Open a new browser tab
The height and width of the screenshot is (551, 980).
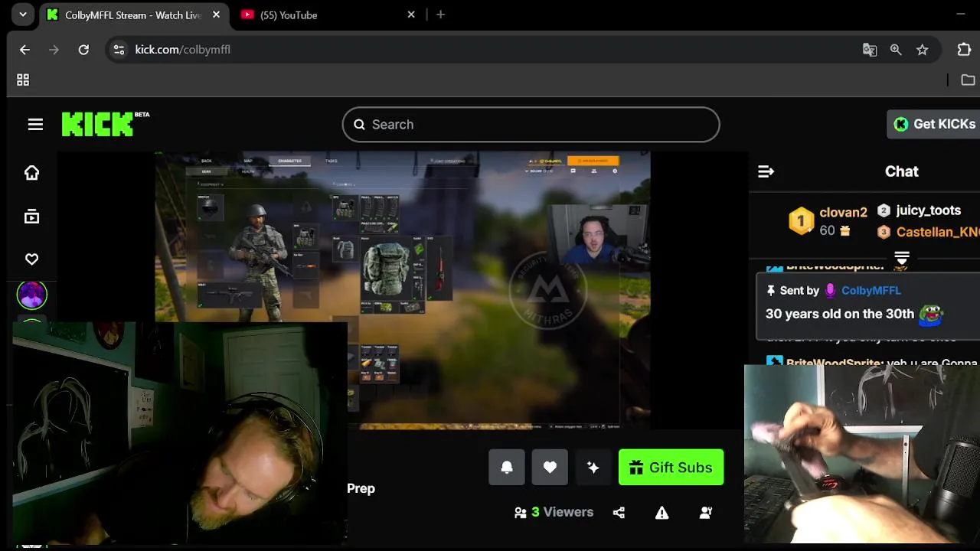click(x=440, y=15)
